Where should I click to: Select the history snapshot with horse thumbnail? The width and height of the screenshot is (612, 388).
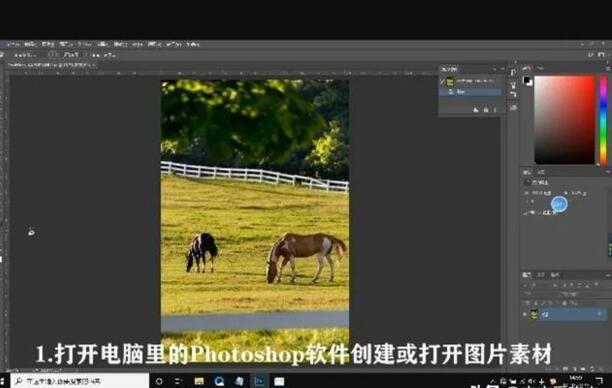coord(471,81)
